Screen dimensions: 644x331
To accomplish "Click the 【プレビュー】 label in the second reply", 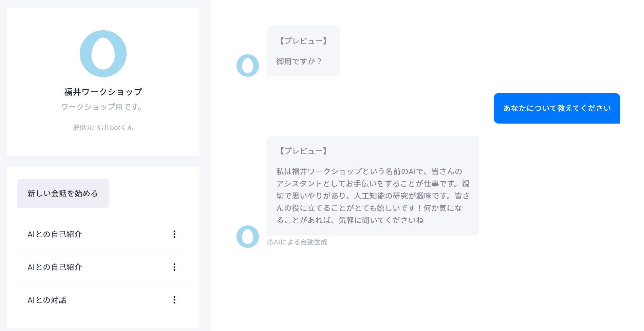I will pos(303,151).
